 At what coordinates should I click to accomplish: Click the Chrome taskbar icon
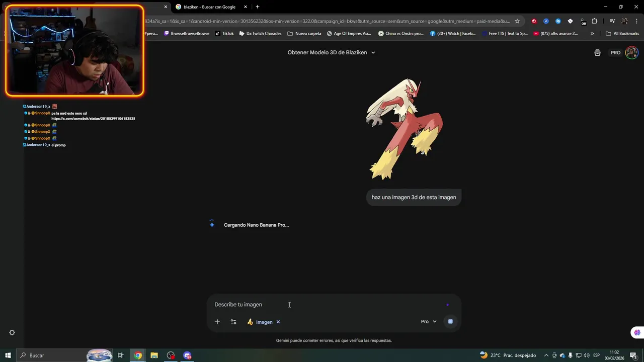[x=138, y=355]
